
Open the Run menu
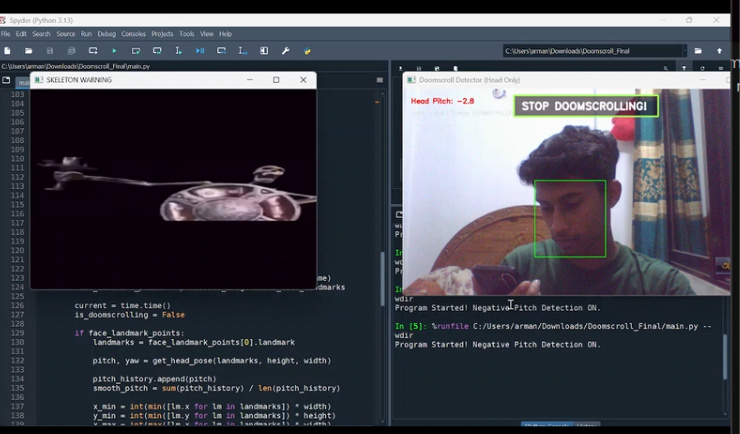pos(86,34)
